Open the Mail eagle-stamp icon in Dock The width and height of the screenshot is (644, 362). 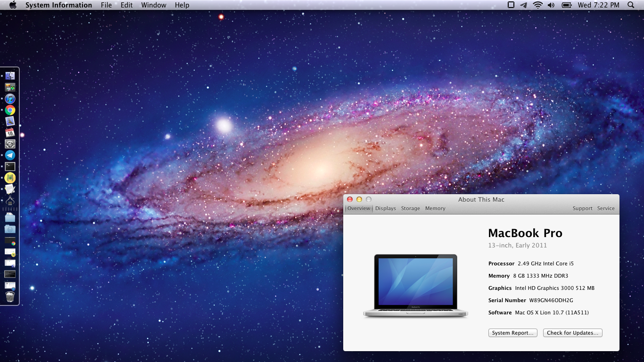pos(10,122)
